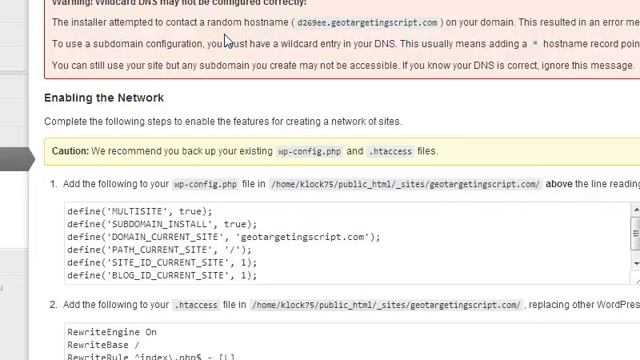Click the 'RewriteEngine On' line

[x=112, y=332]
